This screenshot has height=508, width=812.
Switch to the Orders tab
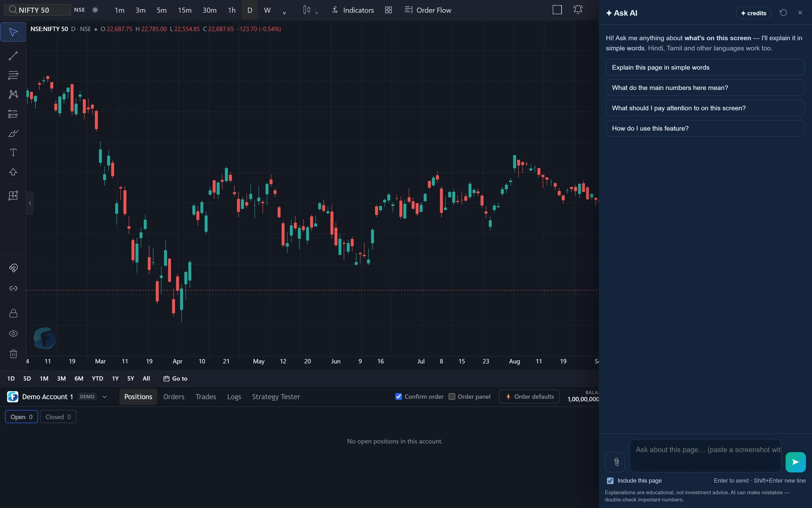pos(174,397)
